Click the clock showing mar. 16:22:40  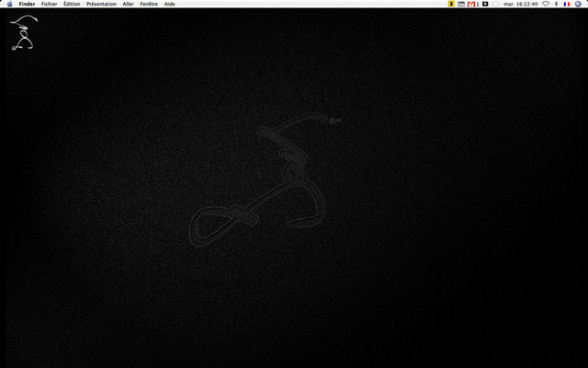tap(521, 4)
